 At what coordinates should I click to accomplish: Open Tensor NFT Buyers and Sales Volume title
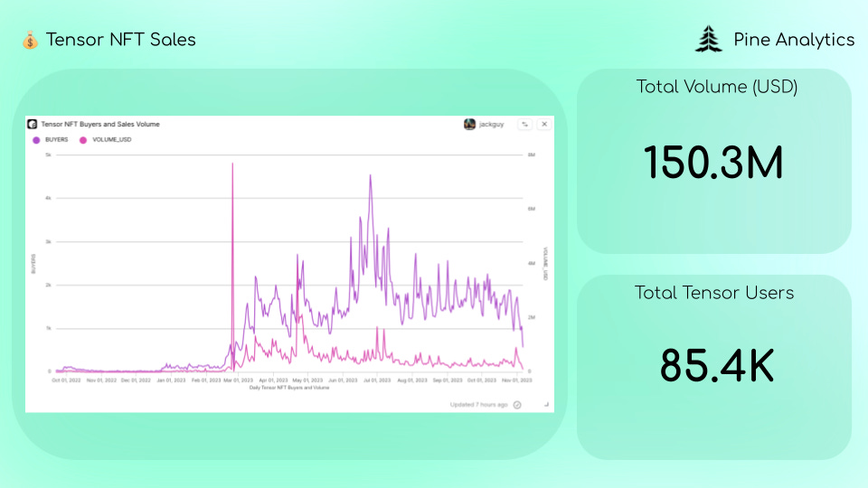[x=100, y=125]
